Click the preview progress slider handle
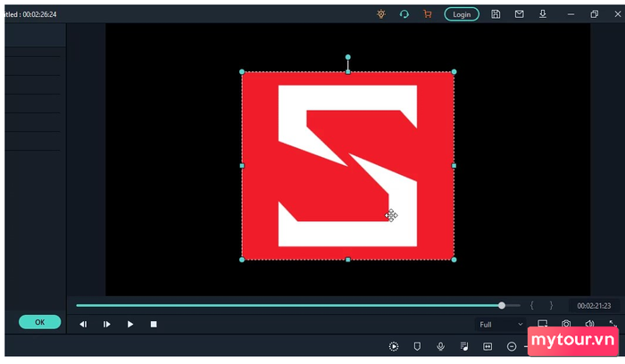The width and height of the screenshot is (625, 364). (x=502, y=305)
